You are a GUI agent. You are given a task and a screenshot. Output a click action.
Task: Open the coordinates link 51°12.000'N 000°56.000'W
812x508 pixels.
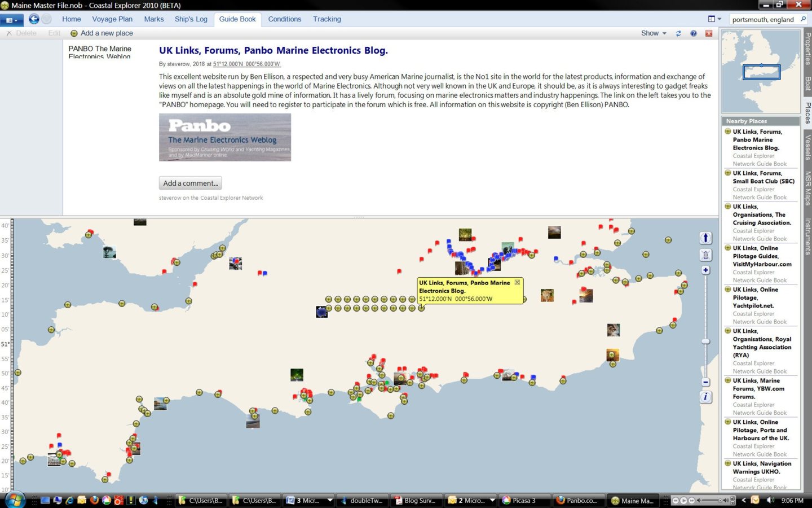[x=246, y=64]
